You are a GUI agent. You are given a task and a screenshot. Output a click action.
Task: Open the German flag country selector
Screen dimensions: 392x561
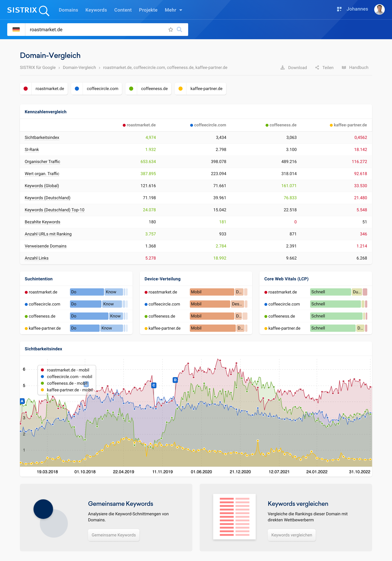[x=16, y=30]
